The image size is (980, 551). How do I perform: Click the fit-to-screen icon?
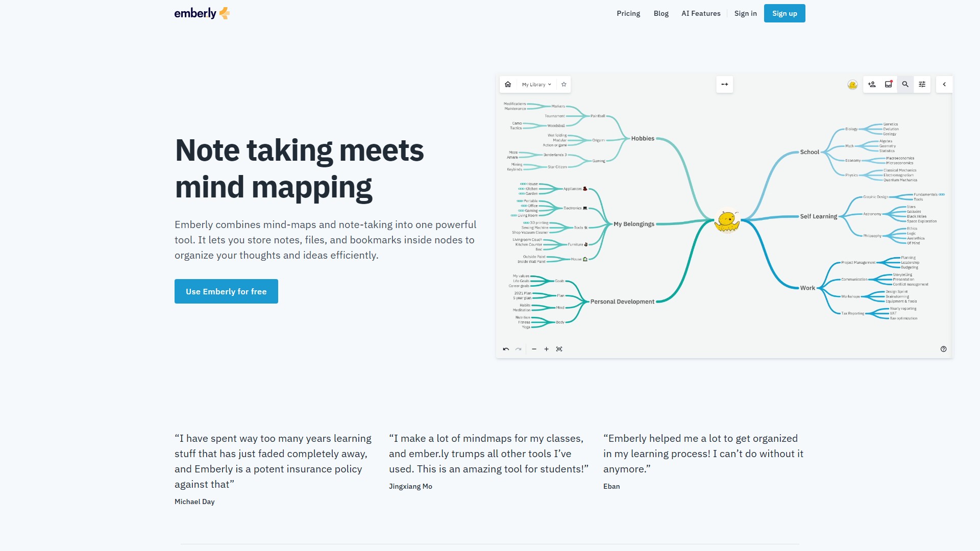pyautogui.click(x=559, y=349)
